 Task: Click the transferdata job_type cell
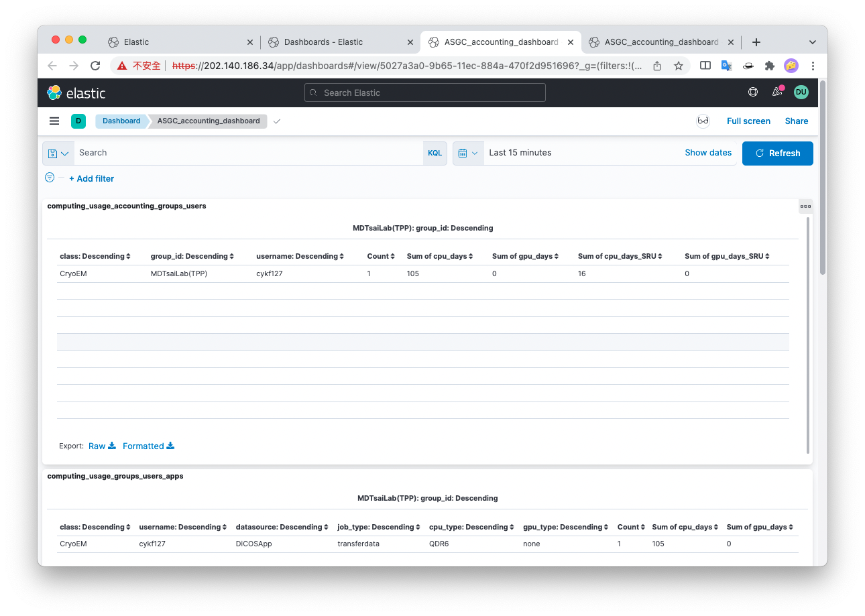pyautogui.click(x=358, y=544)
